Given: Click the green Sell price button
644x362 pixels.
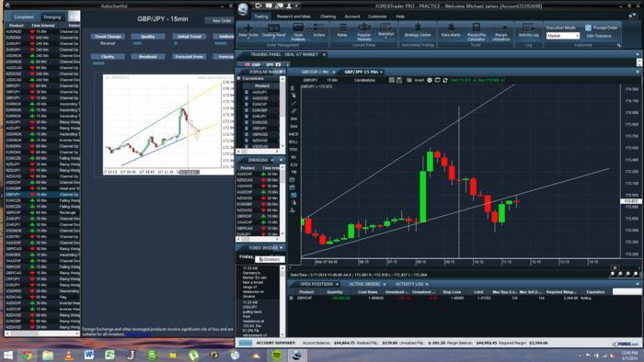Looking at the screenshot, I should point(464,80).
